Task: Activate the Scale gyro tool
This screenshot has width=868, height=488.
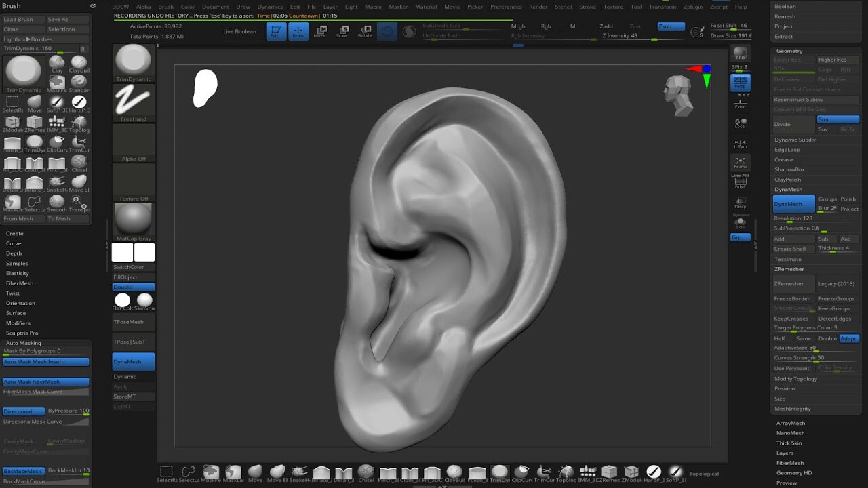Action: 343,30
